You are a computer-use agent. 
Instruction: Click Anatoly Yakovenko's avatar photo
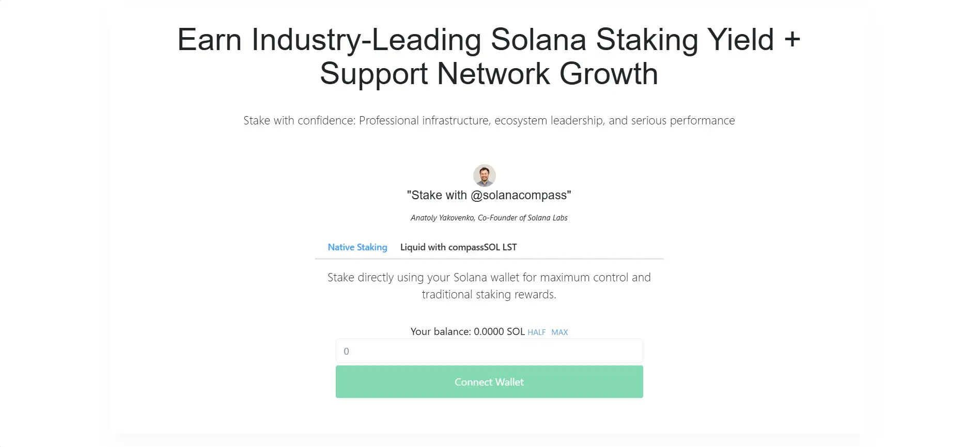(484, 175)
